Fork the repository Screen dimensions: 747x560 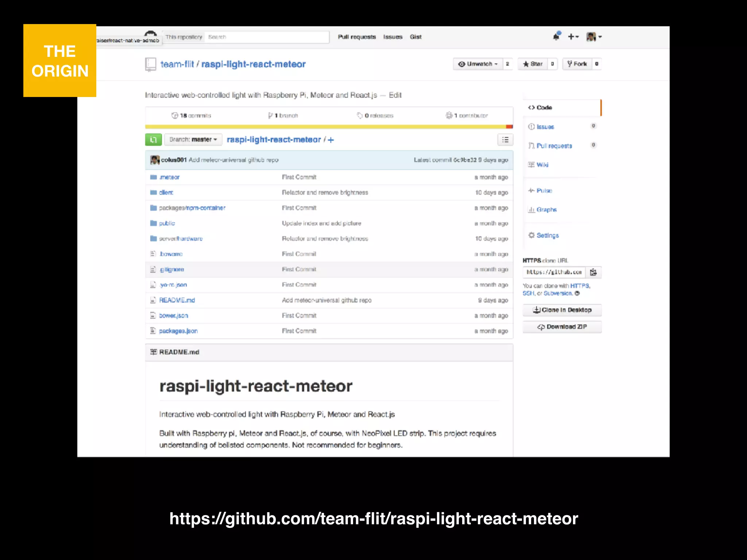(x=577, y=64)
